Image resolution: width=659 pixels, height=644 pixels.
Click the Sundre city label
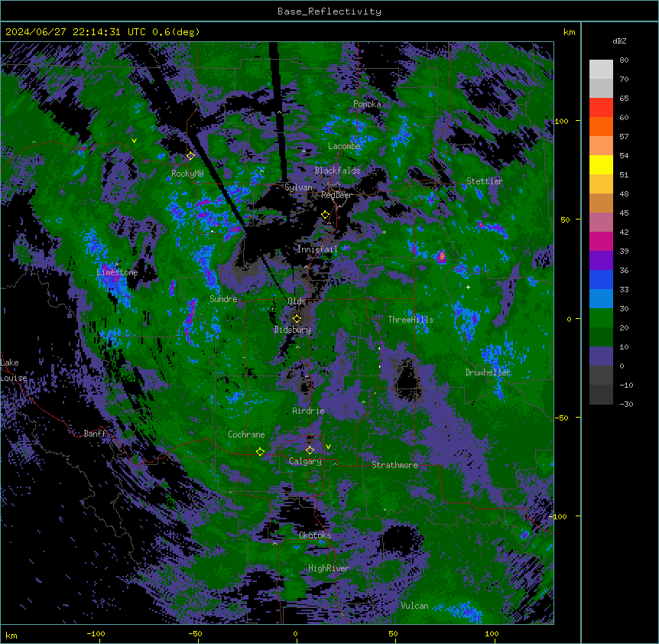(x=223, y=299)
